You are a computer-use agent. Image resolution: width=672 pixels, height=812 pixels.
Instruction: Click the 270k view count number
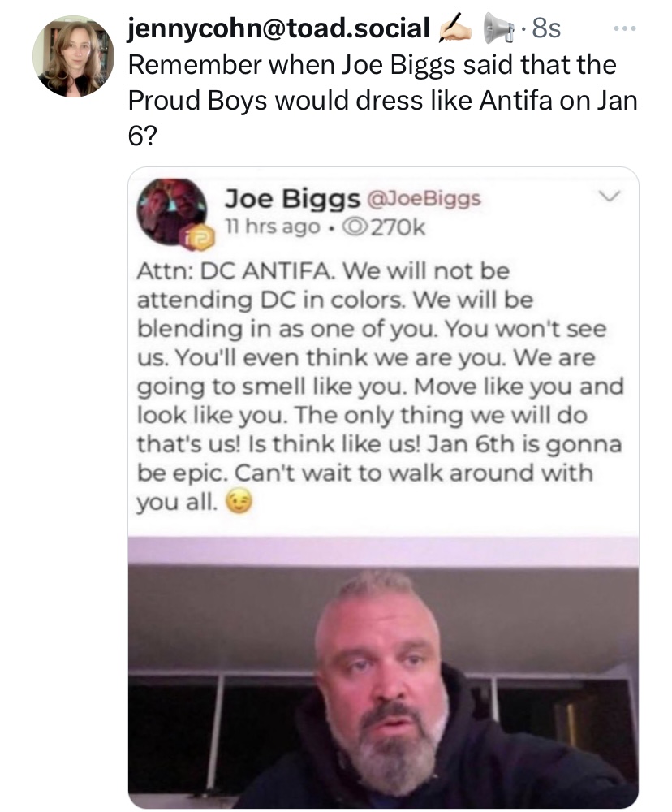(x=397, y=228)
